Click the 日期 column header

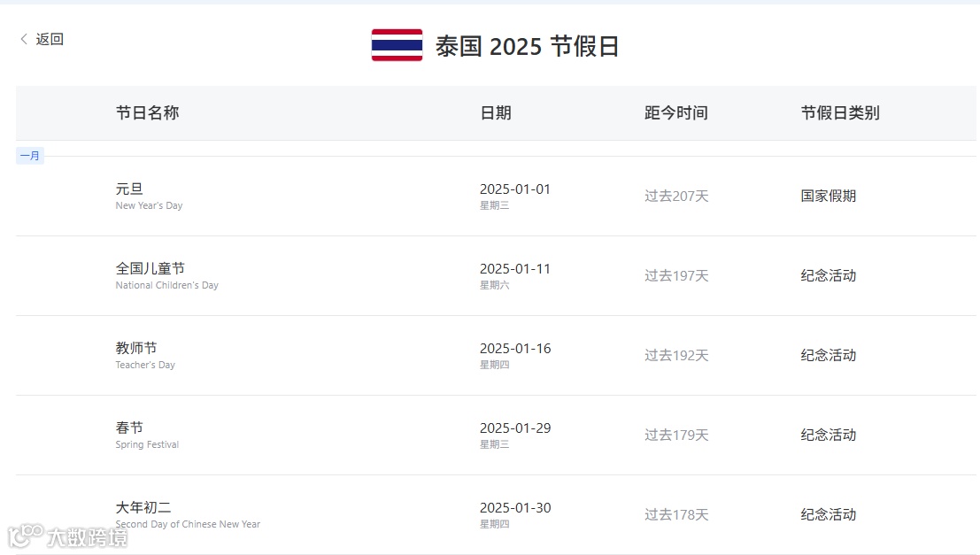pyautogui.click(x=496, y=112)
